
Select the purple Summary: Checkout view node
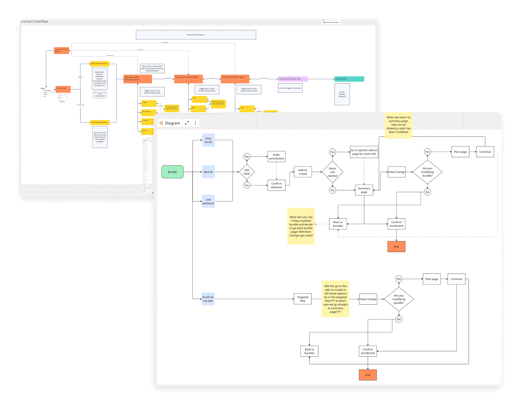click(293, 79)
